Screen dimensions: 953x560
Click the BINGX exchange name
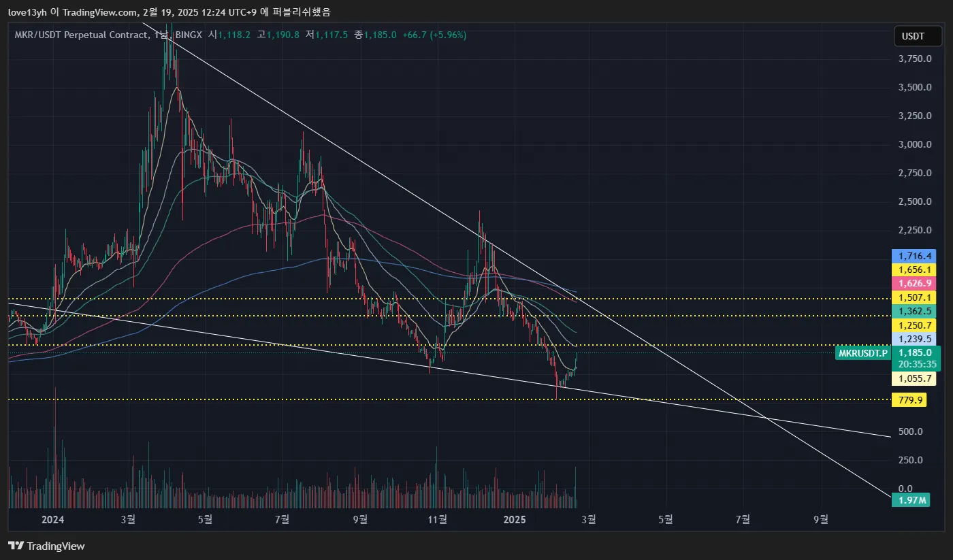click(x=188, y=35)
